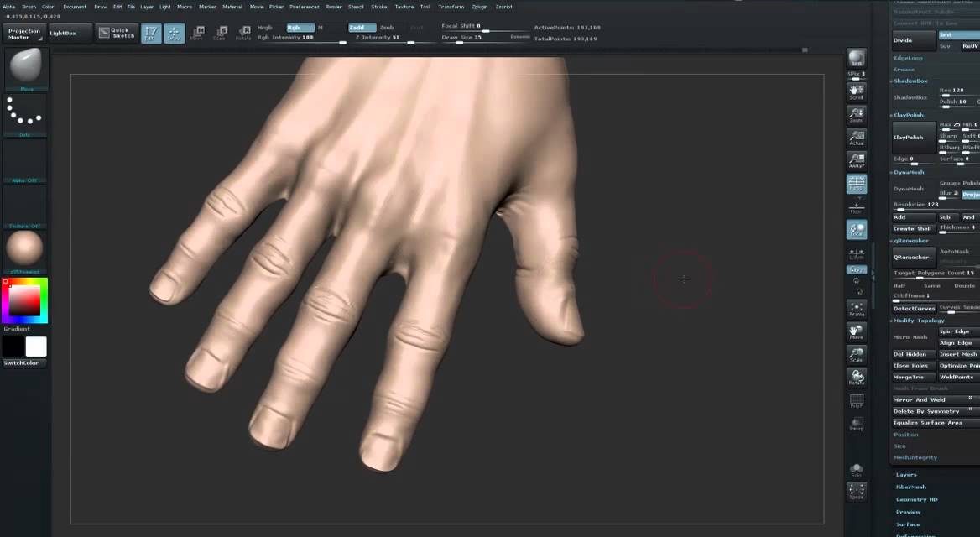Toggle the L.Sym icon
Image resolution: width=980 pixels, height=537 pixels.
(857, 253)
